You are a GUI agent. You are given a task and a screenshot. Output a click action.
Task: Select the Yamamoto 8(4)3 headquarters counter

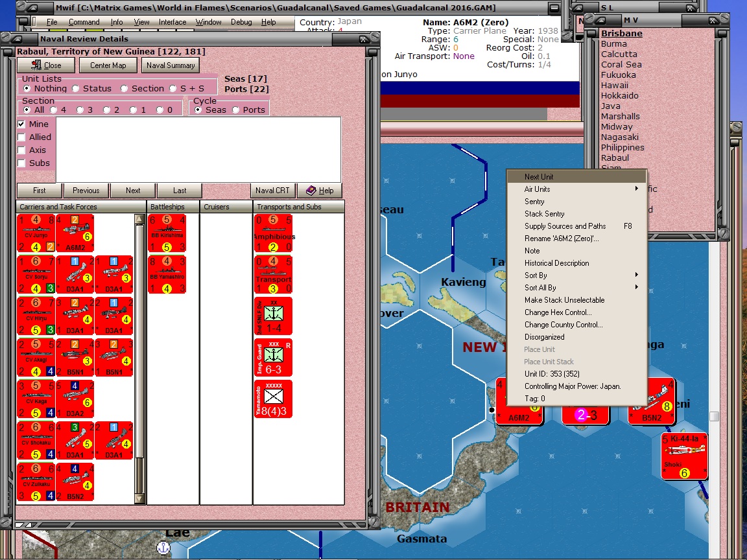click(x=273, y=399)
